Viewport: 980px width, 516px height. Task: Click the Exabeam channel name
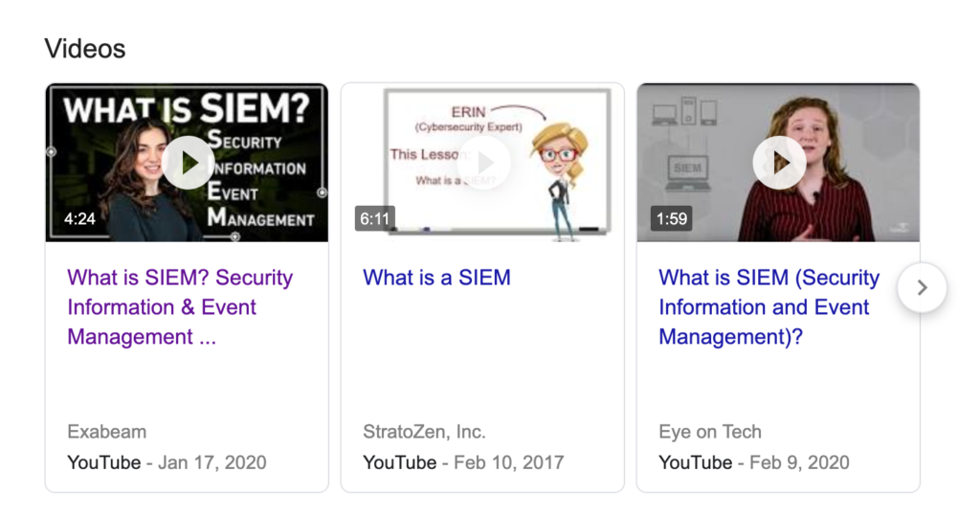(x=107, y=432)
